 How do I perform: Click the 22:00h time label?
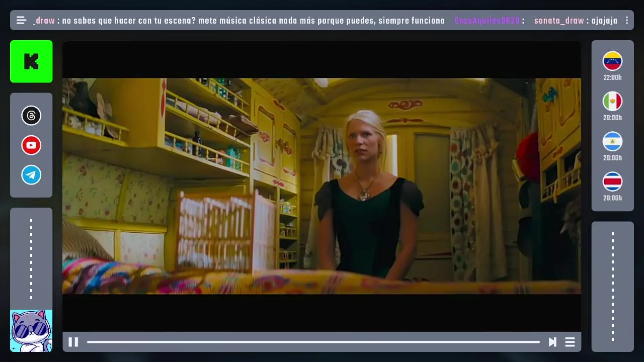tap(613, 77)
